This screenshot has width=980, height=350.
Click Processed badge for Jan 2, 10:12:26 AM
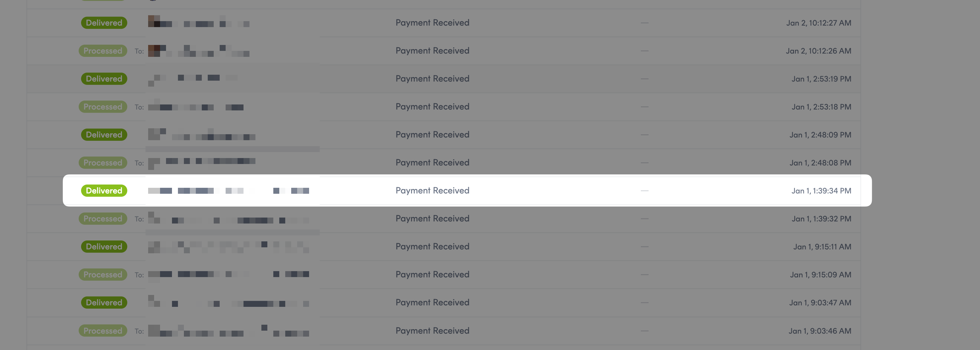pyautogui.click(x=103, y=51)
